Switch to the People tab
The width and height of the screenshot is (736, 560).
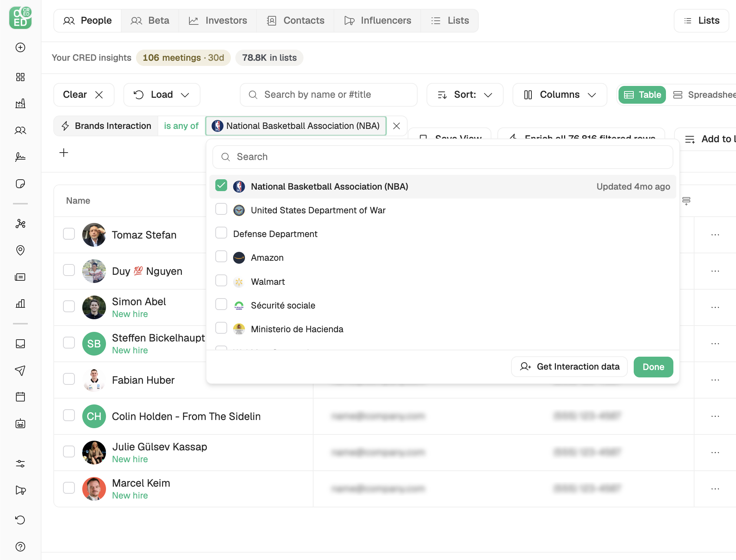coord(87,21)
